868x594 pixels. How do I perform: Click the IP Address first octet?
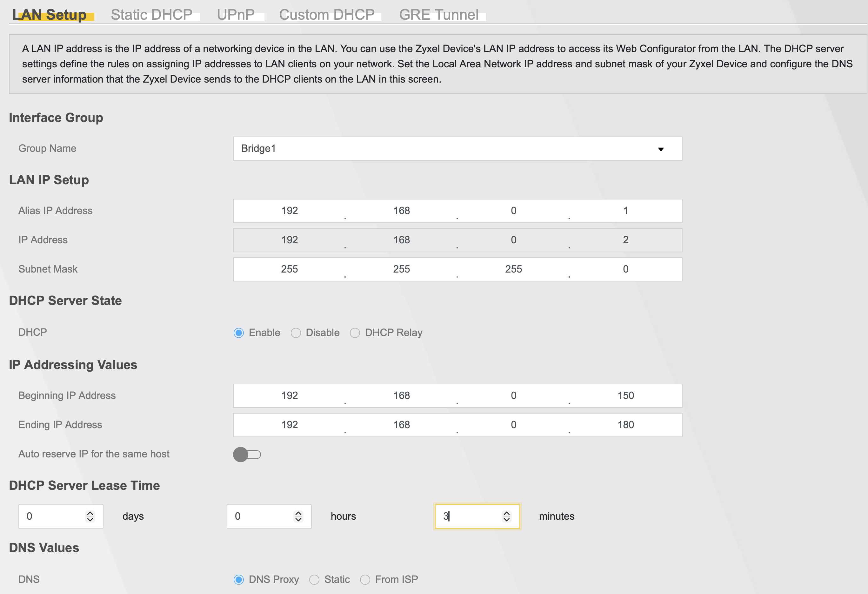[290, 240]
